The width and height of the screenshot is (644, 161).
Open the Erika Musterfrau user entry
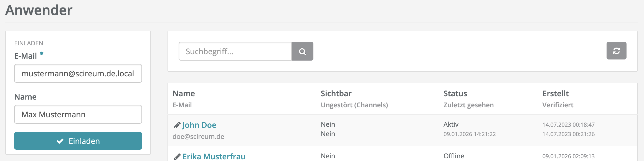tap(214, 157)
